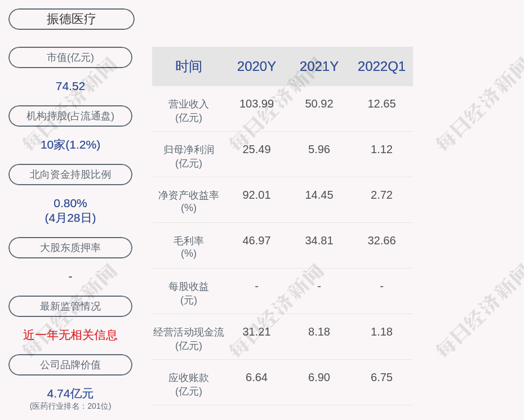This screenshot has width=524, height=420.
Task: Click the (4月28日) date text
Action: point(70,218)
